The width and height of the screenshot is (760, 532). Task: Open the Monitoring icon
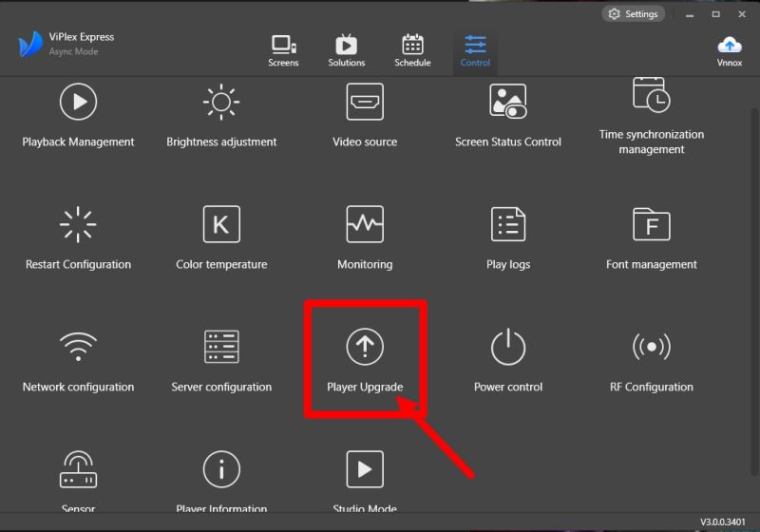(365, 224)
